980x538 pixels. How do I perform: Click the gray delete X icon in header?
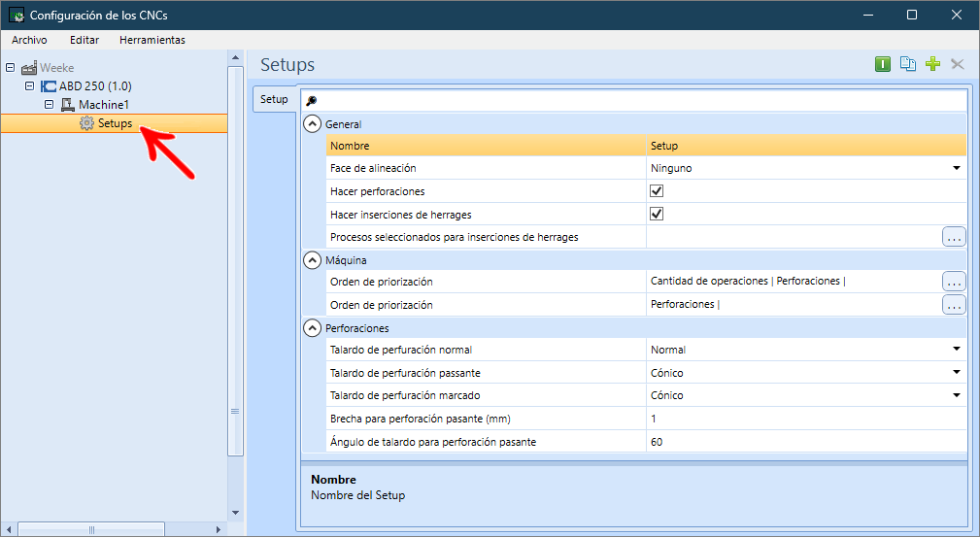tap(958, 64)
